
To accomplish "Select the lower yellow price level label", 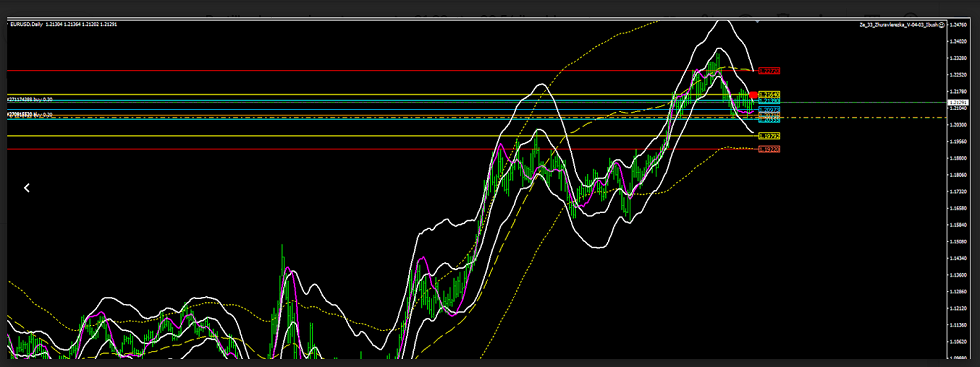I will click(x=769, y=136).
